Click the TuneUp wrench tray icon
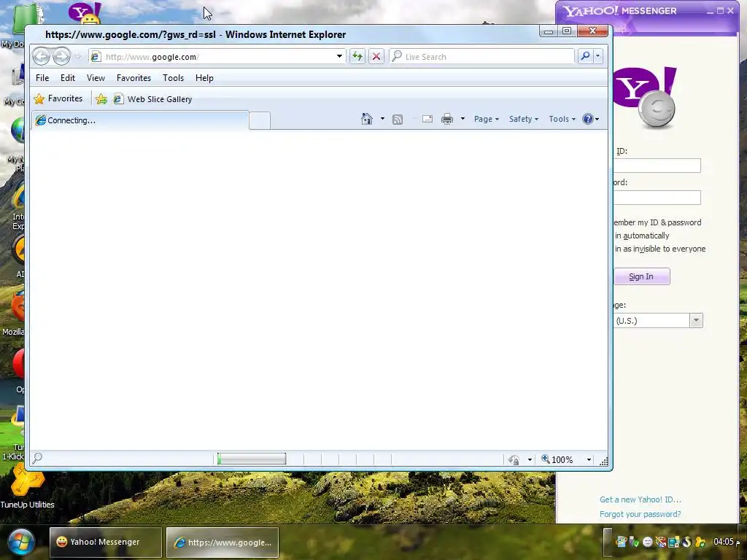The height and width of the screenshot is (560, 747). [700, 542]
